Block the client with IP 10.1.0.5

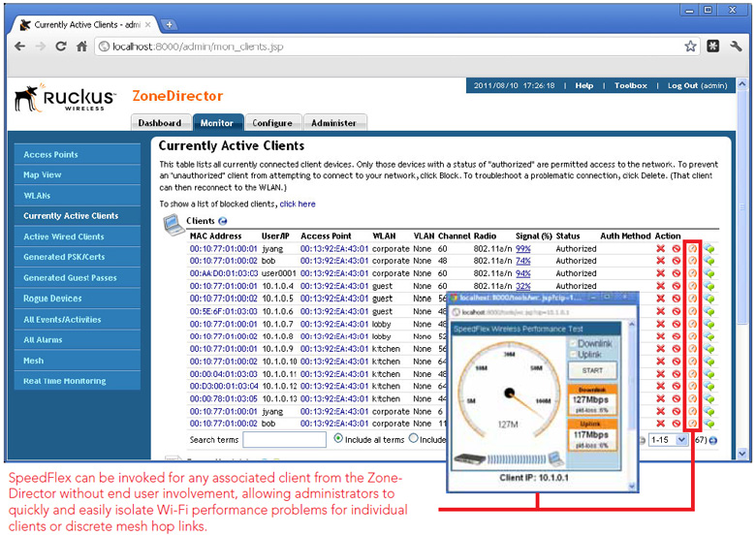point(676,299)
